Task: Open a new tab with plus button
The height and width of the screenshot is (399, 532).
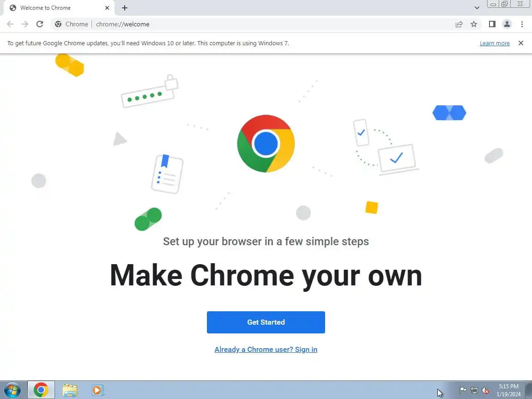Action: click(x=125, y=8)
